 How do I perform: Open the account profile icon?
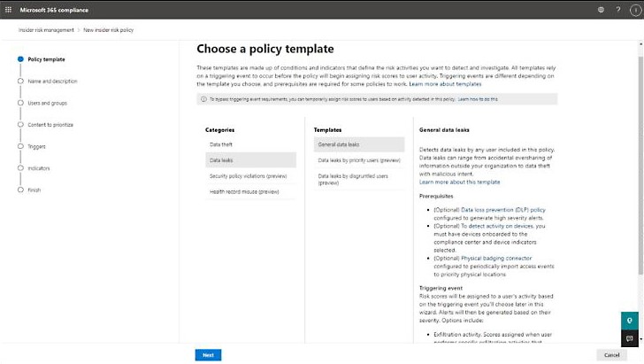[635, 11]
